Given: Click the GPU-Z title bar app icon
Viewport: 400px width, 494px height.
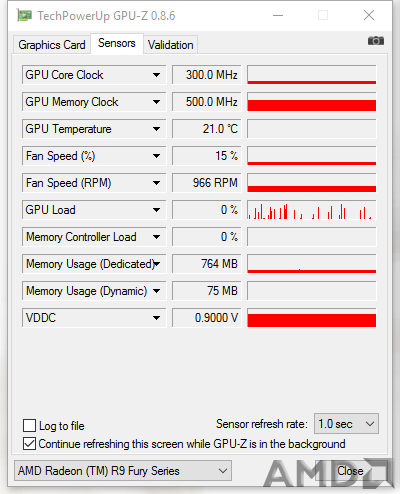Looking at the screenshot, I should (x=24, y=15).
